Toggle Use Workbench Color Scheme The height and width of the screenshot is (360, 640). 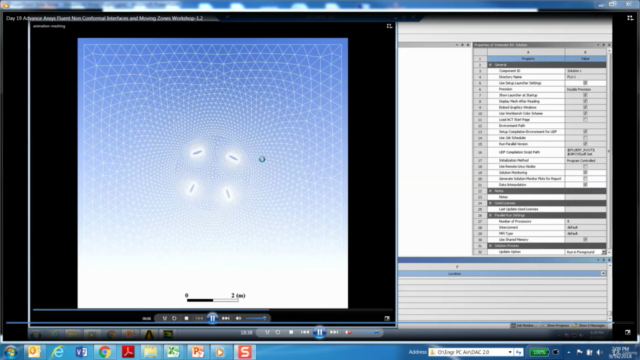point(585,113)
